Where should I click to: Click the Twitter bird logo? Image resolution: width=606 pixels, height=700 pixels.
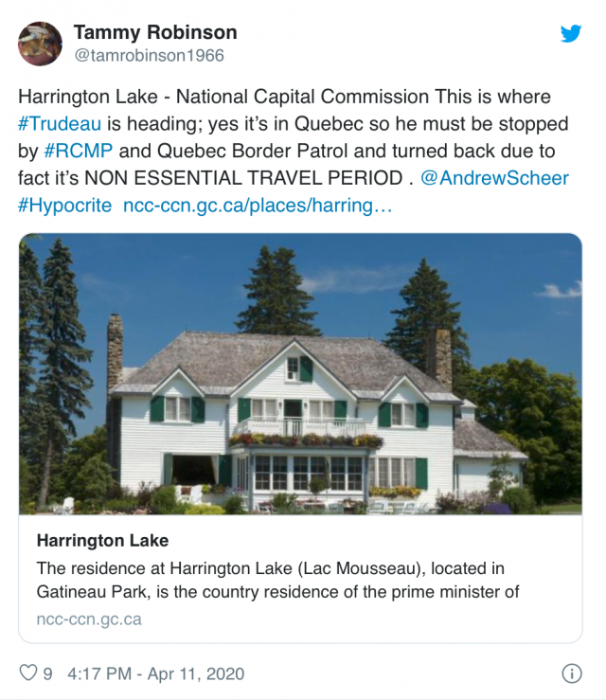tap(571, 33)
